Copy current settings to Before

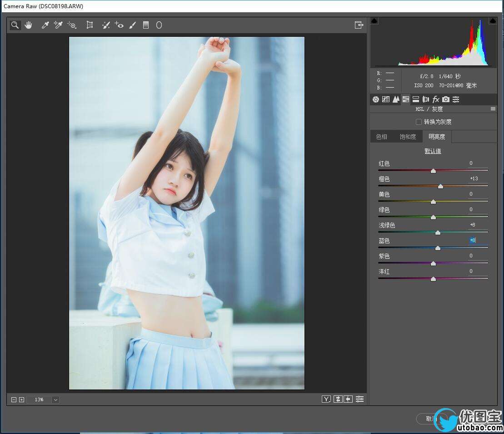tap(348, 399)
